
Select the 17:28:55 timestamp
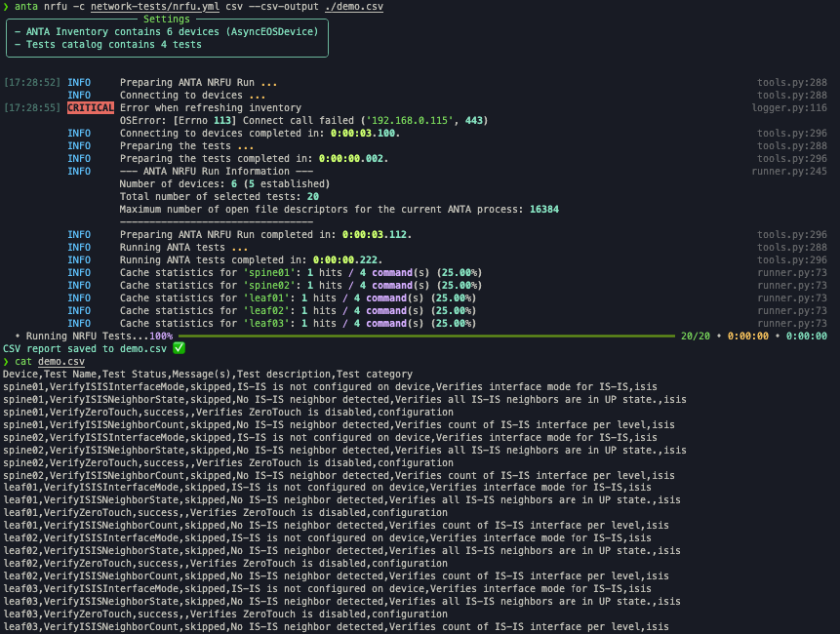(32, 108)
